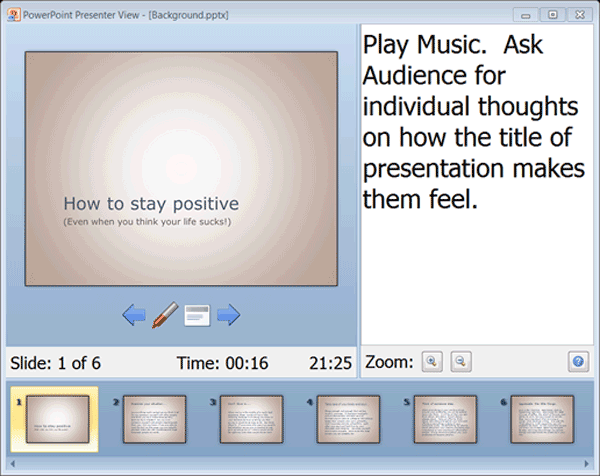The height and width of the screenshot is (476, 600).
Task: Click the '(Even when you think your life sucks!)' subtitle
Action: [x=147, y=222]
